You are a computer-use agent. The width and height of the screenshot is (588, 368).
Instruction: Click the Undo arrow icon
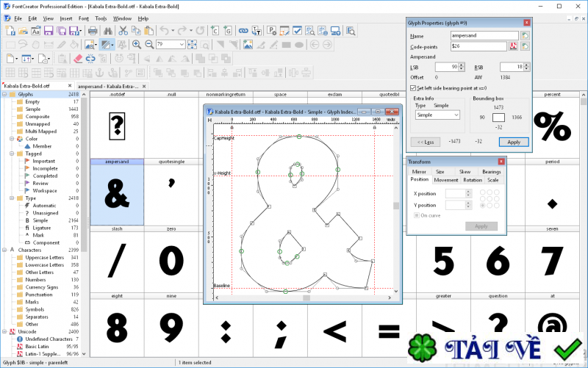[x=163, y=31]
